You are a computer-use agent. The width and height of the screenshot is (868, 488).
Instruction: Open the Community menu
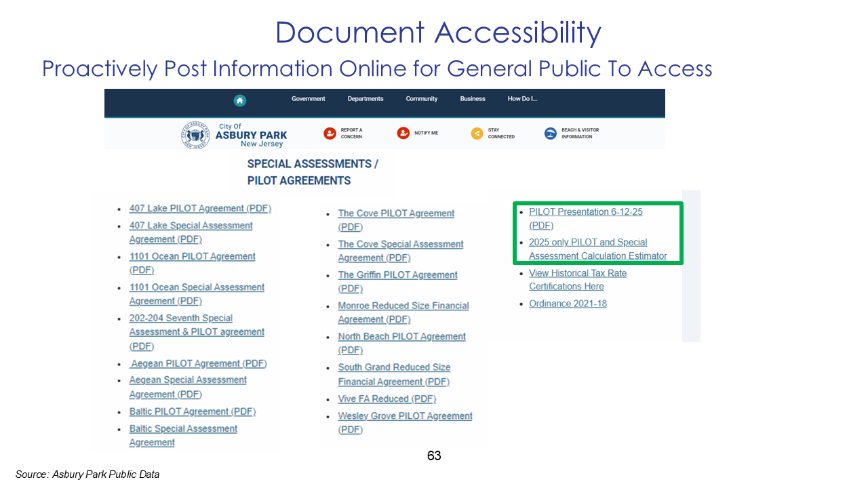(x=422, y=99)
